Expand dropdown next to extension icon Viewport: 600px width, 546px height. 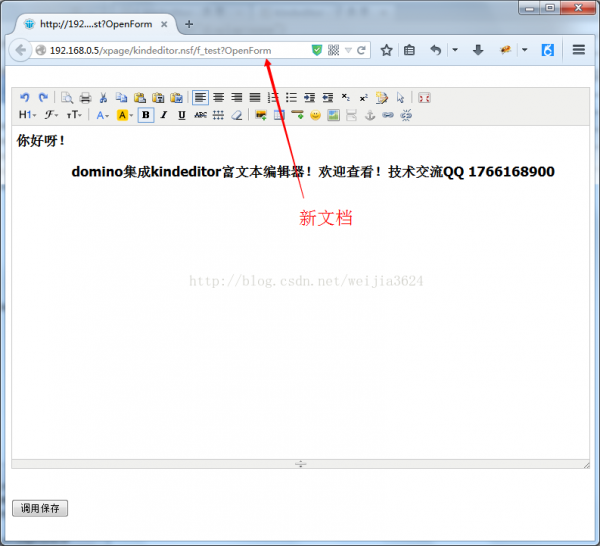[525, 50]
